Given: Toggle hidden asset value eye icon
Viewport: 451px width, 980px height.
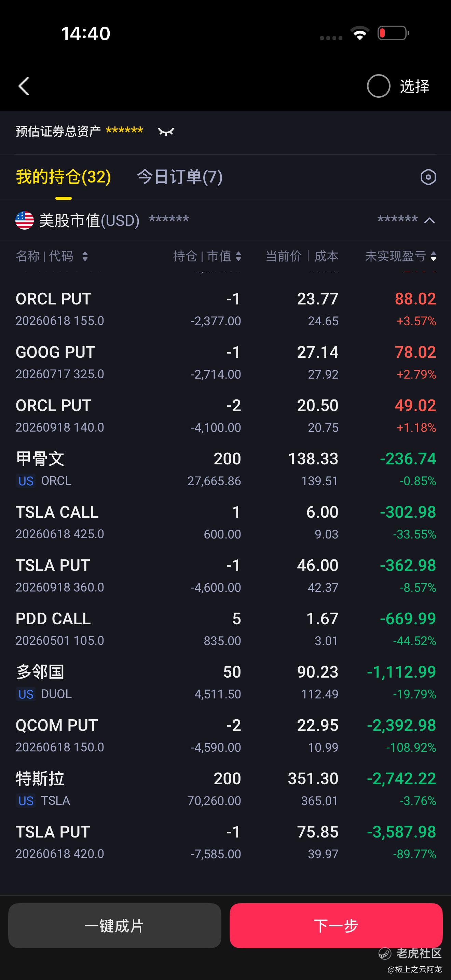Looking at the screenshot, I should pyautogui.click(x=166, y=132).
